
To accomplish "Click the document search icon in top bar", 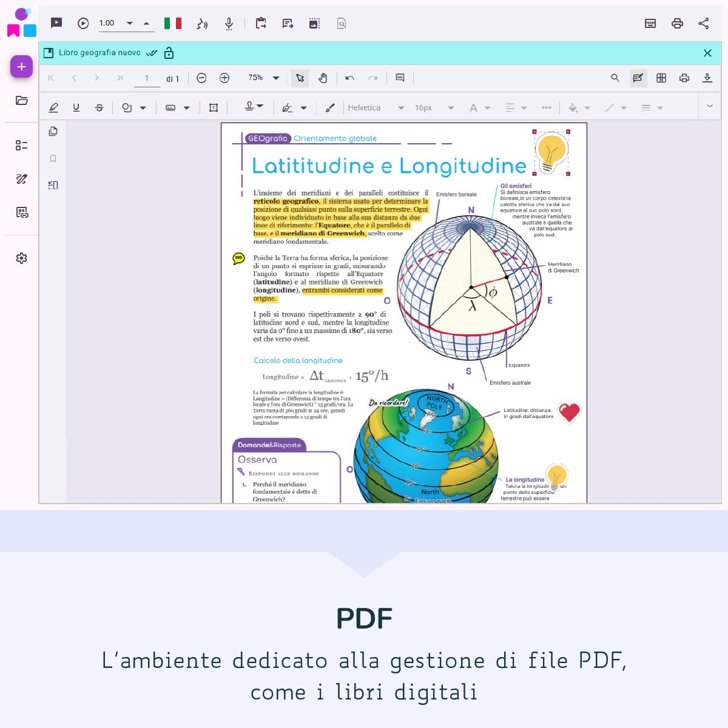I will tap(342, 24).
